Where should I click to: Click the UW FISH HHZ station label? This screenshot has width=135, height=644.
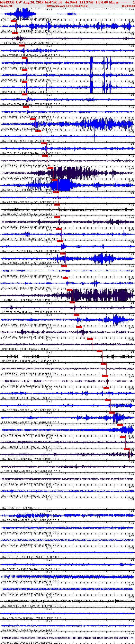click(x=10, y=215)
